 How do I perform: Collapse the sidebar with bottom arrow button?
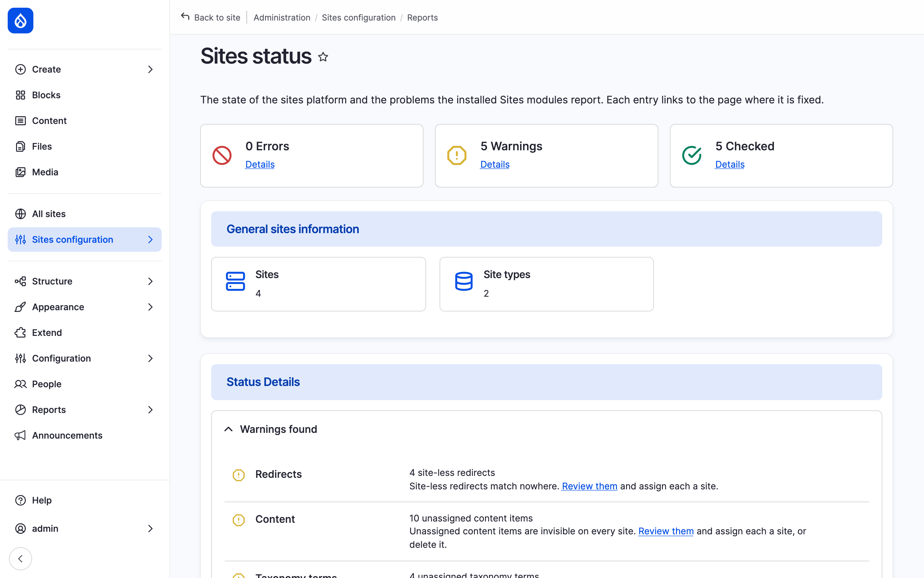click(20, 559)
